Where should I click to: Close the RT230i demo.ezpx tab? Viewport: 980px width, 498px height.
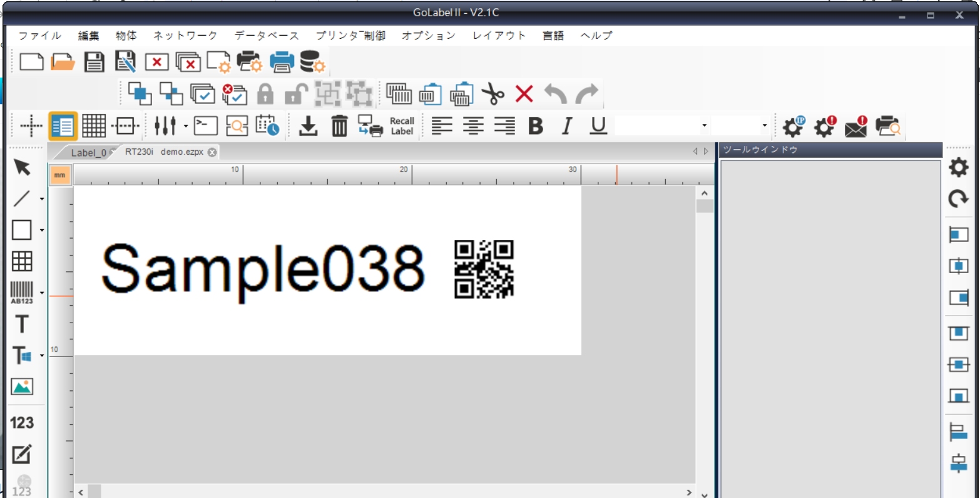click(212, 152)
